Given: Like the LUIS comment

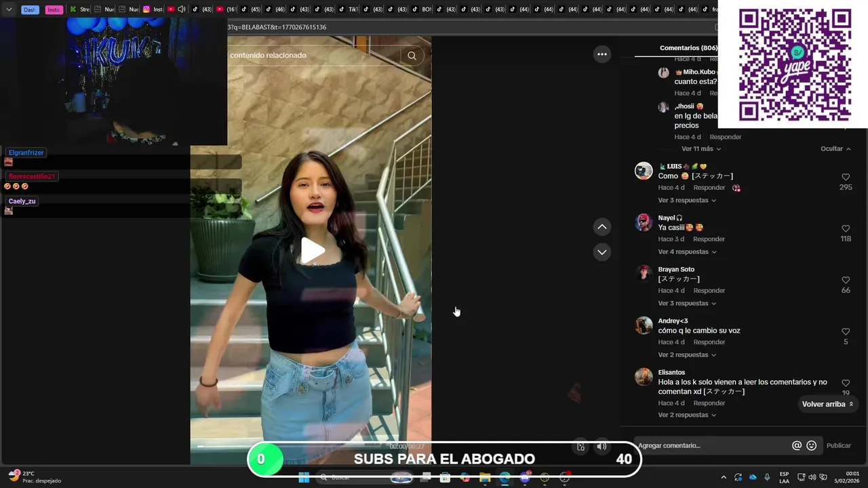Looking at the screenshot, I should pyautogui.click(x=846, y=177).
